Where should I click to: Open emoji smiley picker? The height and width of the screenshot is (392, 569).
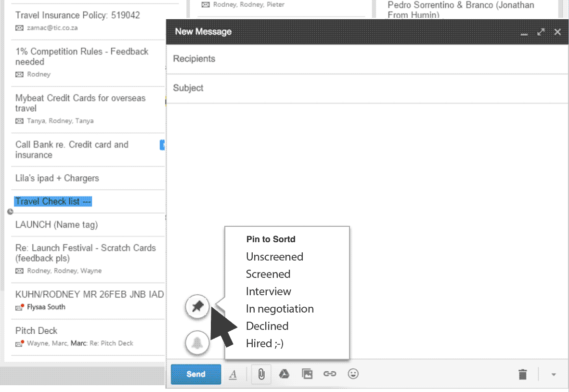click(x=353, y=374)
